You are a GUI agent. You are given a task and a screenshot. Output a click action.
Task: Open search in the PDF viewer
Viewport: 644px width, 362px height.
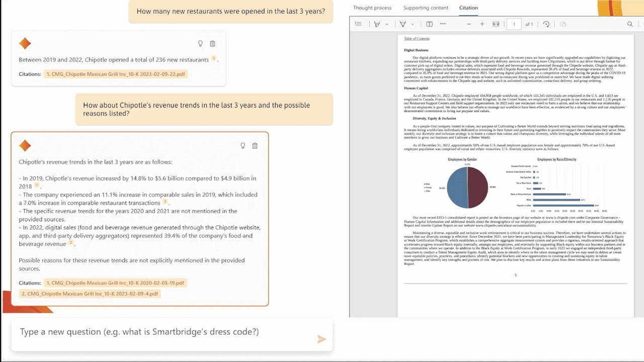pos(630,24)
